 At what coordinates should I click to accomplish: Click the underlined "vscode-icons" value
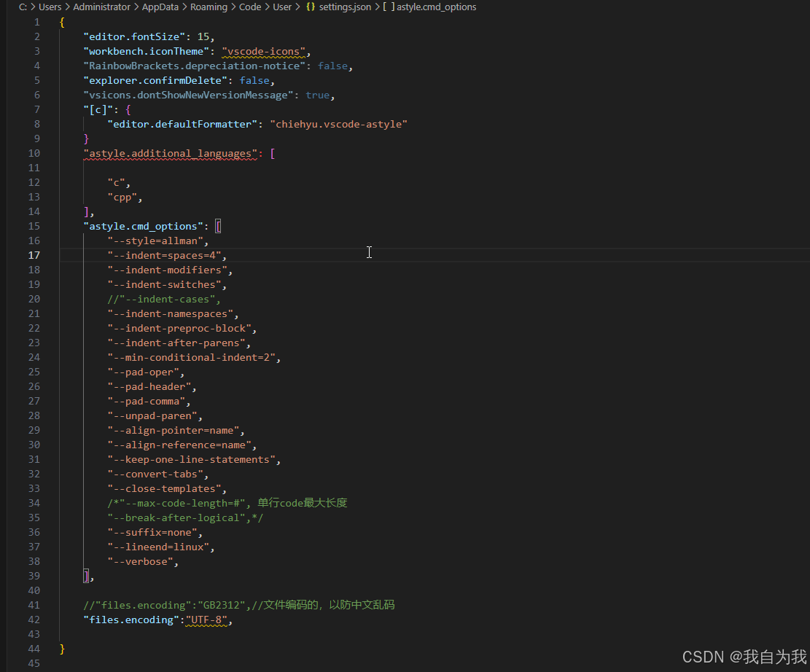tap(264, 51)
